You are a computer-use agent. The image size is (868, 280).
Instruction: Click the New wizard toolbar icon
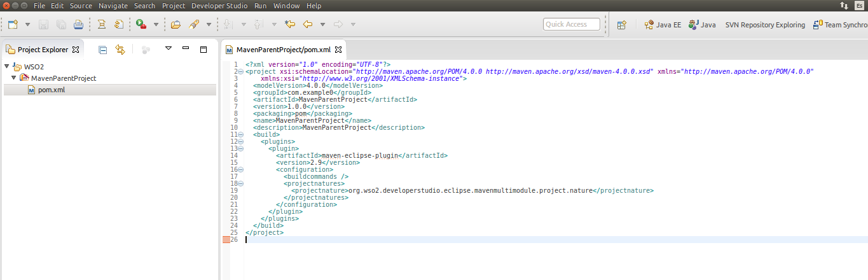pos(13,25)
